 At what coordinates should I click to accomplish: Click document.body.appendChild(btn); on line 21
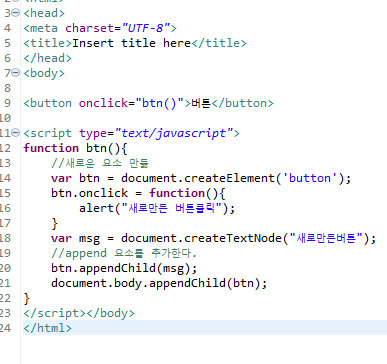coord(159,283)
